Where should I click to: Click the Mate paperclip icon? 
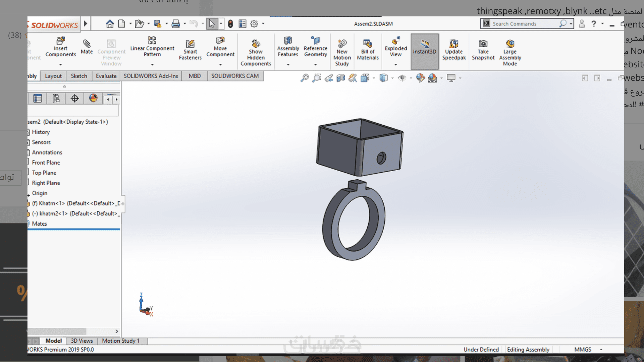[x=87, y=44]
